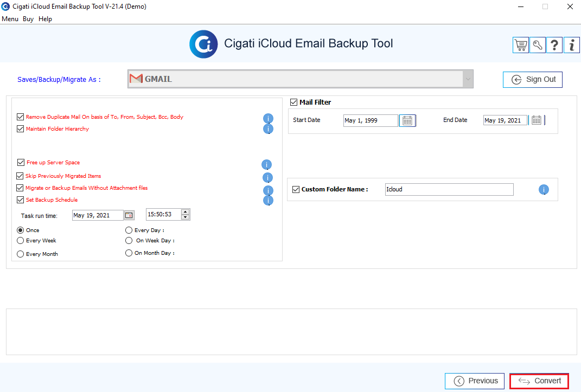The height and width of the screenshot is (392, 581).
Task: Uncheck Maintain Folder Hierarchy checkbox
Action: pyautogui.click(x=21, y=129)
